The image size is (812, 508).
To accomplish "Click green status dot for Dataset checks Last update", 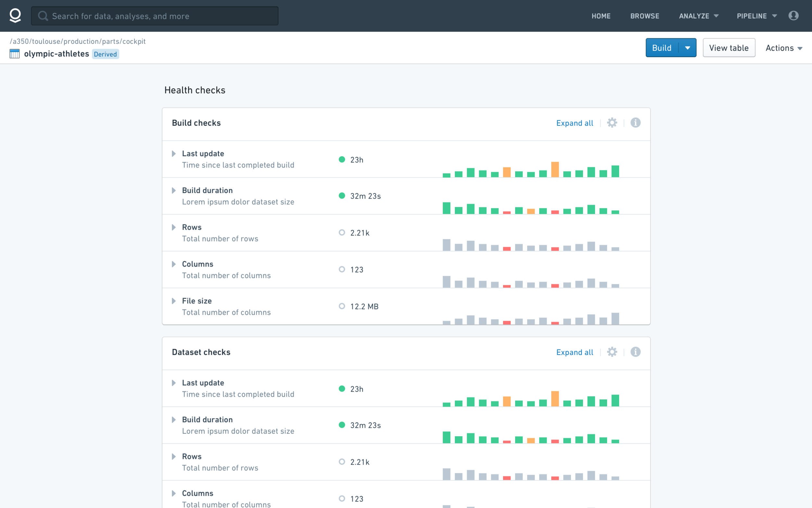I will tap(342, 388).
